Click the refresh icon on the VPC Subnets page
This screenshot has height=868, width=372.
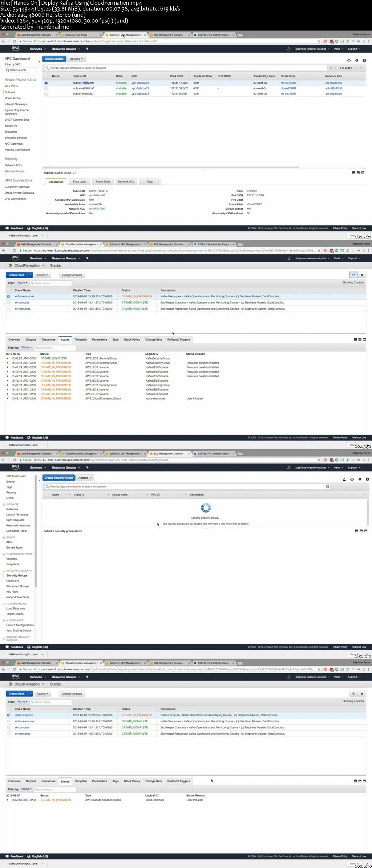pos(349,61)
